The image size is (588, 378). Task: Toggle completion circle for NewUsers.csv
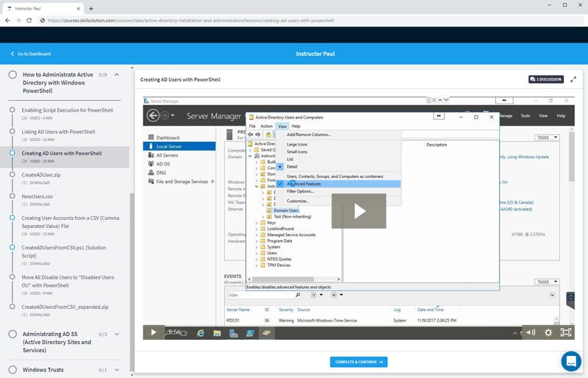pyautogui.click(x=12, y=196)
